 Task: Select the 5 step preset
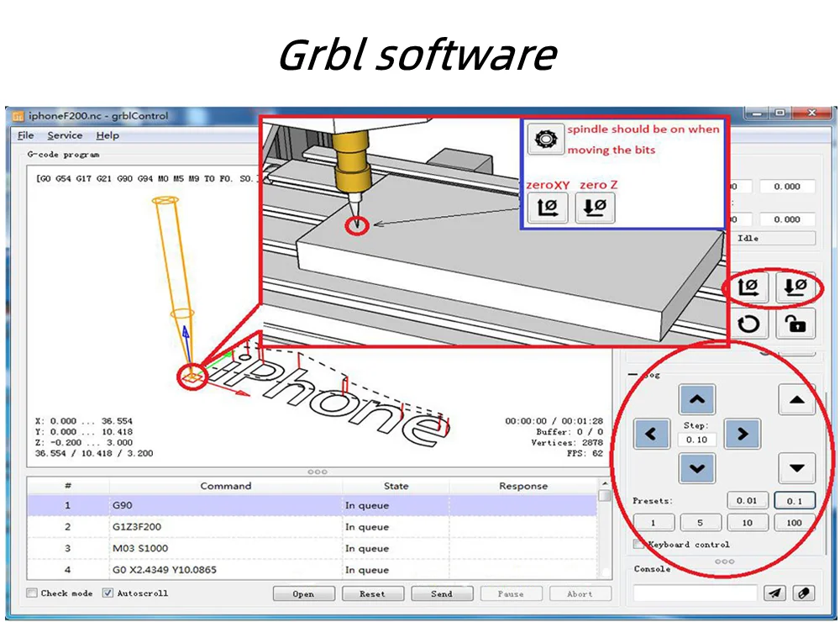pos(701,522)
